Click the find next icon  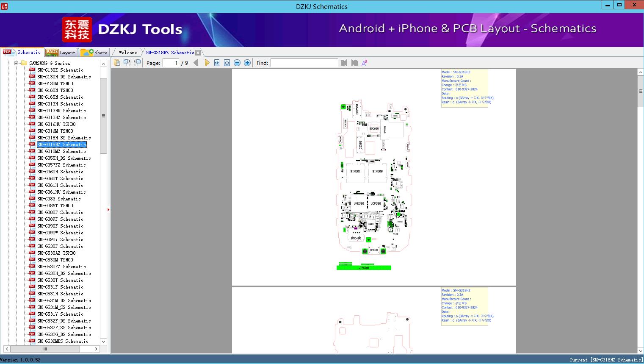(354, 63)
